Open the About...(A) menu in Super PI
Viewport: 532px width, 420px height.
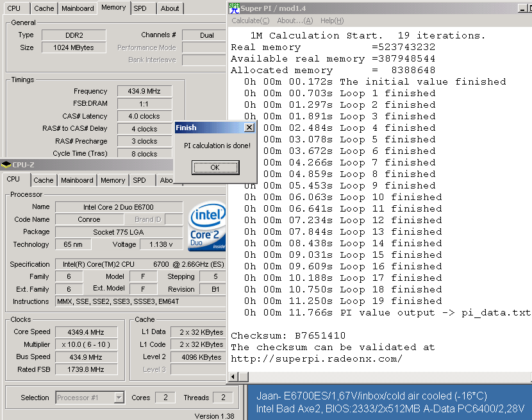(295, 21)
